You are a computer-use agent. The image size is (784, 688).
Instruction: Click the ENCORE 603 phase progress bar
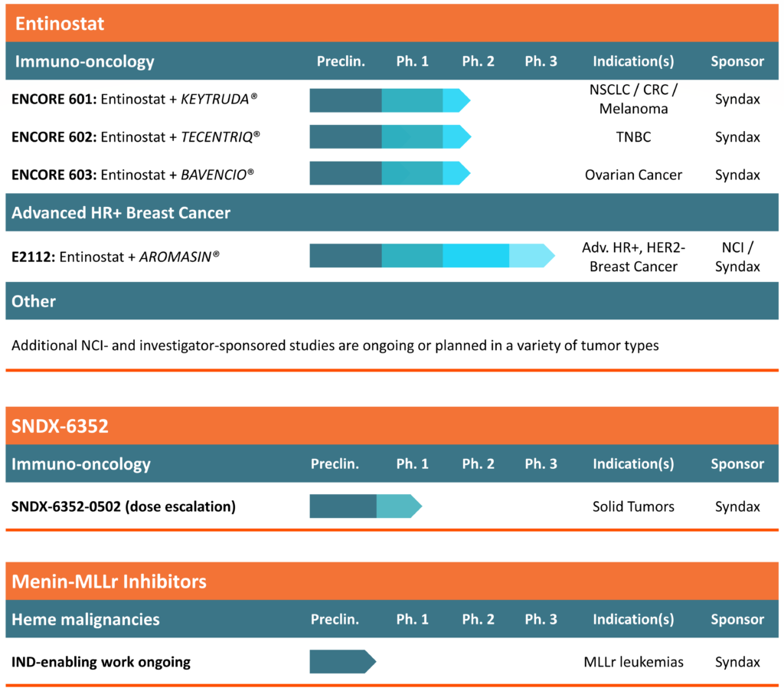point(390,173)
